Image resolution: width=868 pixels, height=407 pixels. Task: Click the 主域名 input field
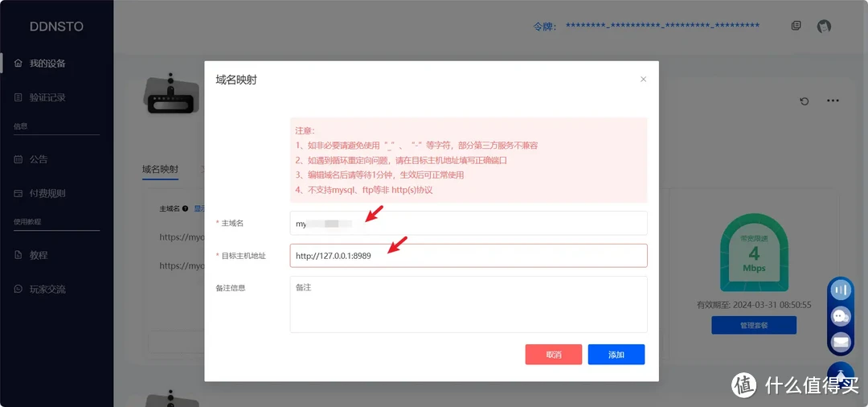[469, 223]
